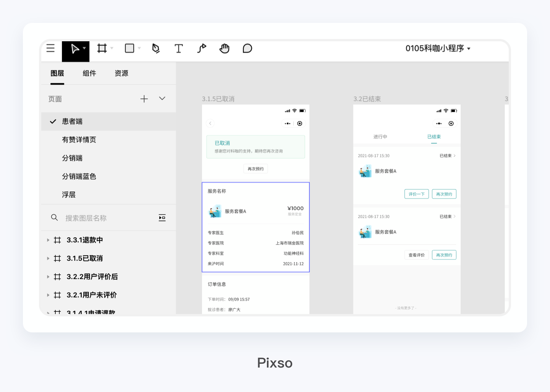Screen dimensions: 550x392
Task: Collapse the pages list with the chevron
Action: (162, 98)
